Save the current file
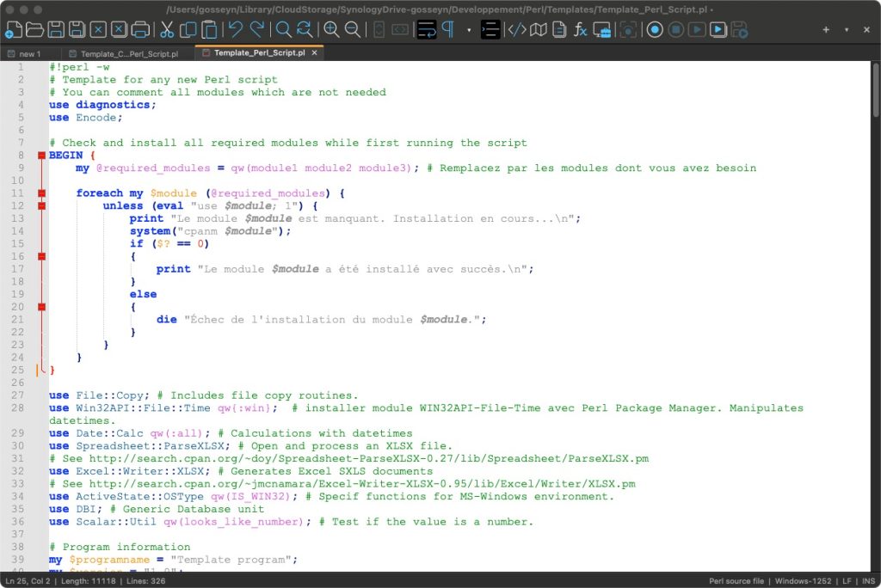Screen dimensions: 881x588 56,30
